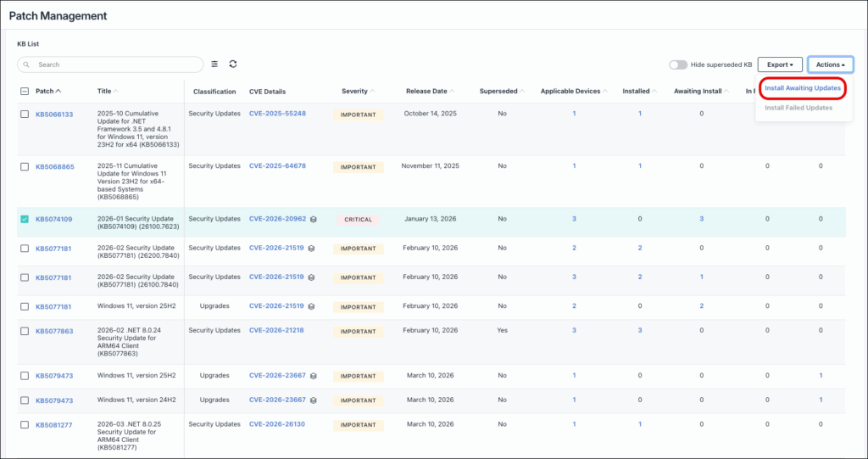Sort the table by the Patch column arrow
The width and height of the screenshot is (868, 459).
pyautogui.click(x=58, y=91)
